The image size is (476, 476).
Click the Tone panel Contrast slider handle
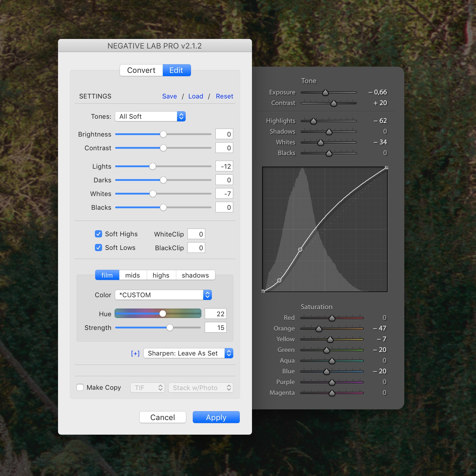[x=334, y=103]
